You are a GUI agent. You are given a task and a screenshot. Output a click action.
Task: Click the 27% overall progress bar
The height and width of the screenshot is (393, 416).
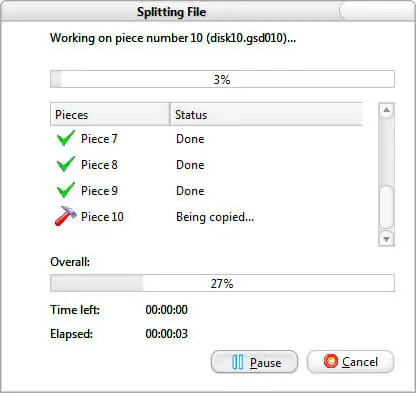click(x=222, y=283)
